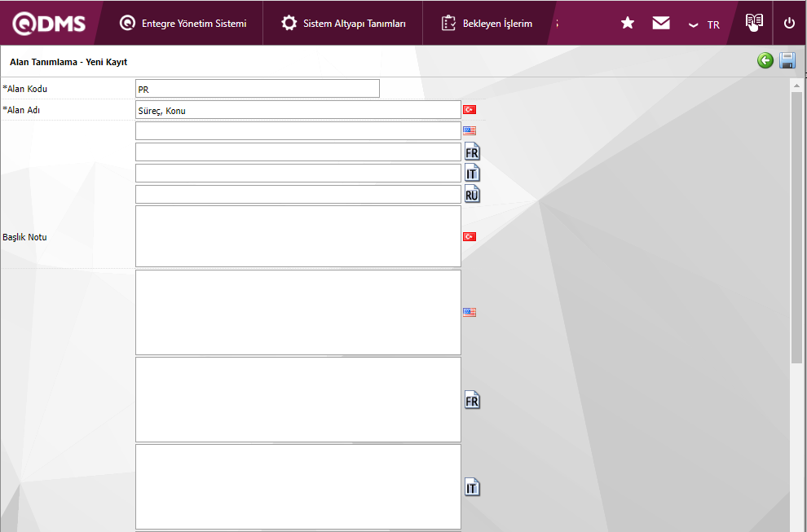Click the US flag beside Başlık Notu area

pos(470,312)
